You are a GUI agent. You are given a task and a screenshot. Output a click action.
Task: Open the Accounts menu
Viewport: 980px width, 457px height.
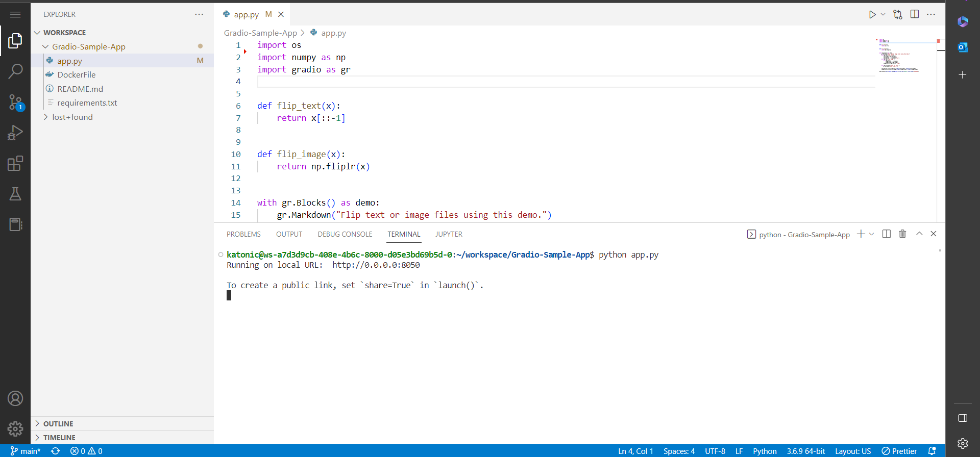15,398
